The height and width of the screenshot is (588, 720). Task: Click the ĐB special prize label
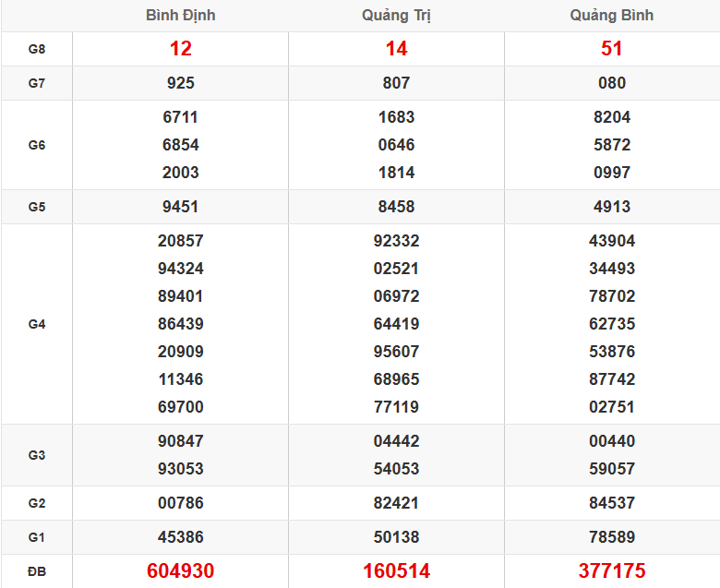point(37,571)
